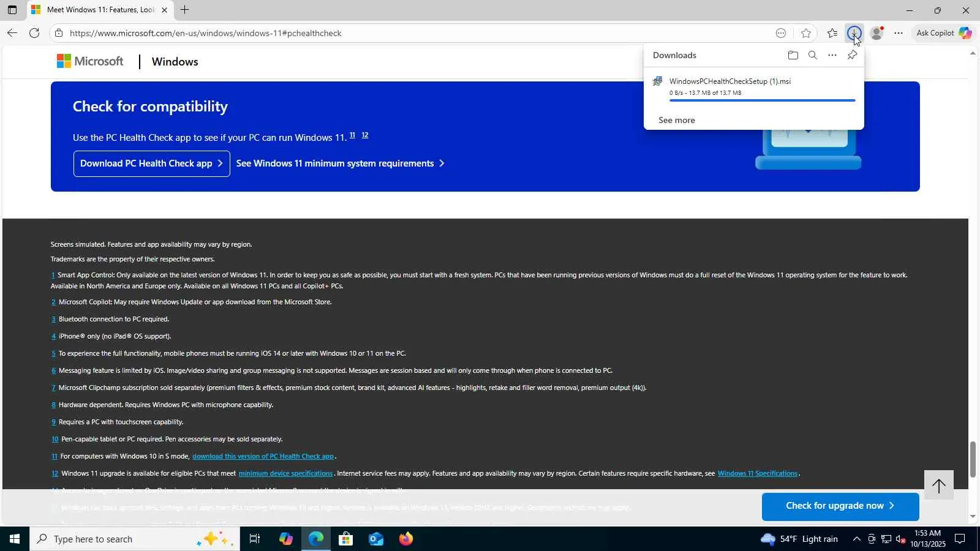Launch Copilot from the taskbar
980x551 pixels.
tap(285, 539)
